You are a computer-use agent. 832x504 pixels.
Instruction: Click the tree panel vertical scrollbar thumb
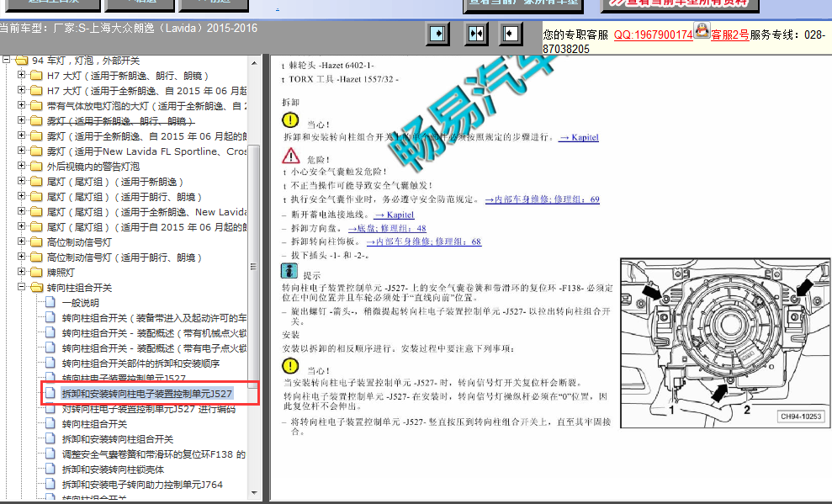tap(253, 267)
